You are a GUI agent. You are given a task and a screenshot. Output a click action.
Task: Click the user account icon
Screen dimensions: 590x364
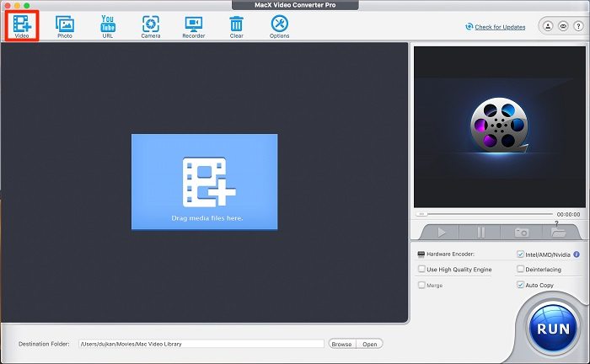pos(548,26)
